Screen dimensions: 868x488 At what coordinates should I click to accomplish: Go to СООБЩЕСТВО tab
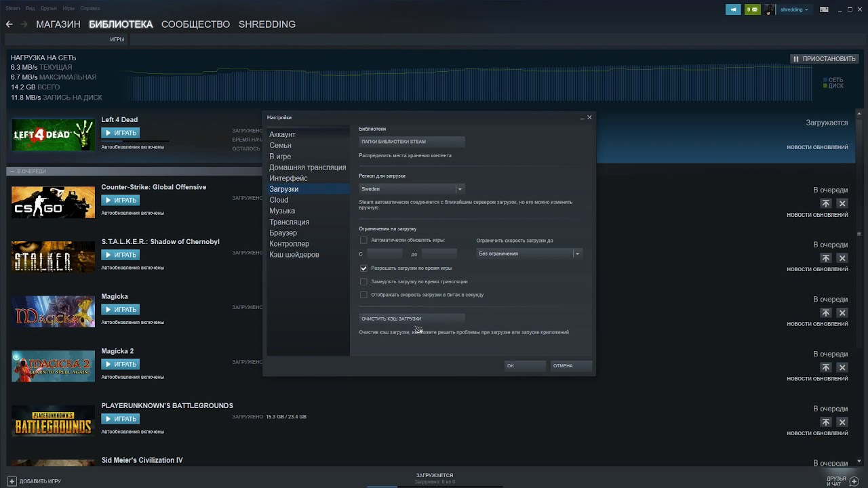pos(195,24)
